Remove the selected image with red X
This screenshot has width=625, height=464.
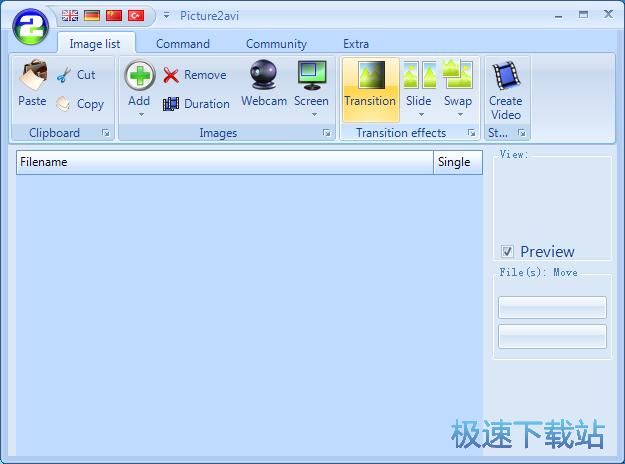[x=195, y=75]
